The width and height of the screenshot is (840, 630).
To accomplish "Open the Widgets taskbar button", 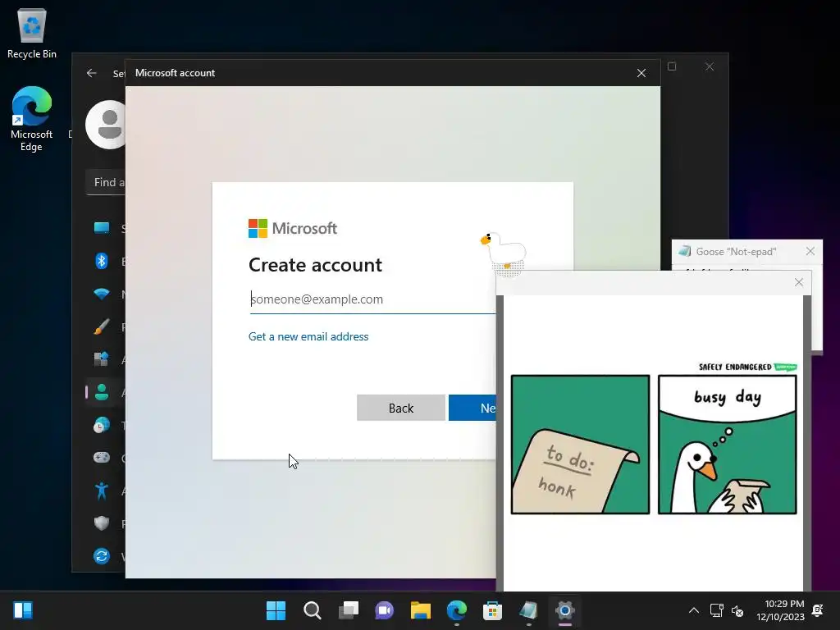I will (x=23, y=610).
